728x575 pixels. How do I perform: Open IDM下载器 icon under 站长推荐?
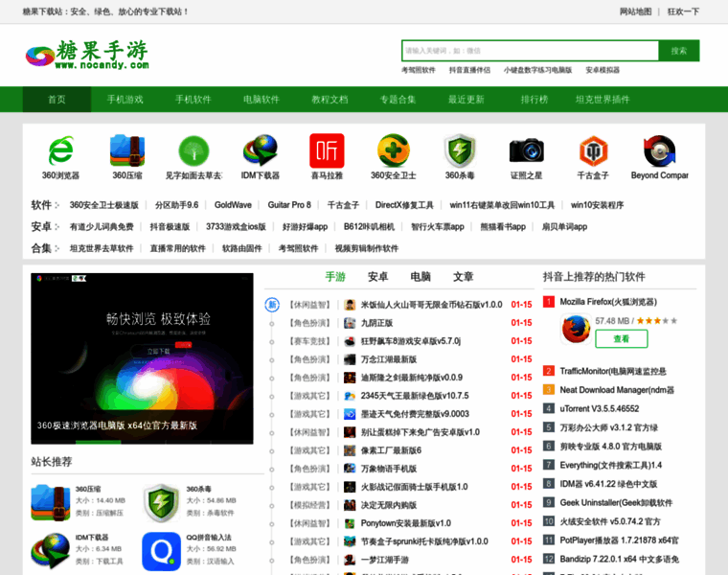click(x=50, y=551)
